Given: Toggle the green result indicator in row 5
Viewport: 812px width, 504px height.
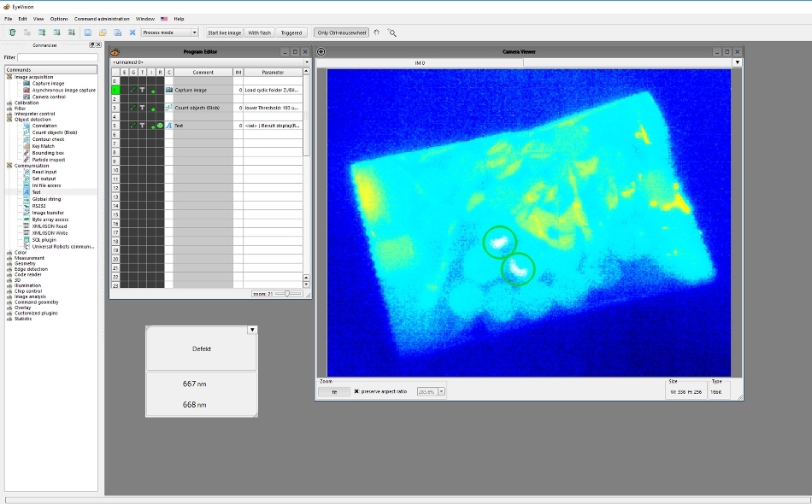Looking at the screenshot, I should (x=160, y=126).
